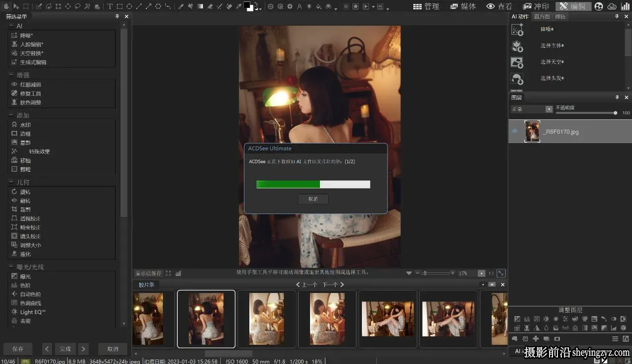Add an Exposure adjustment layer
Image resolution: width=632 pixels, height=364 pixels.
click(x=517, y=319)
